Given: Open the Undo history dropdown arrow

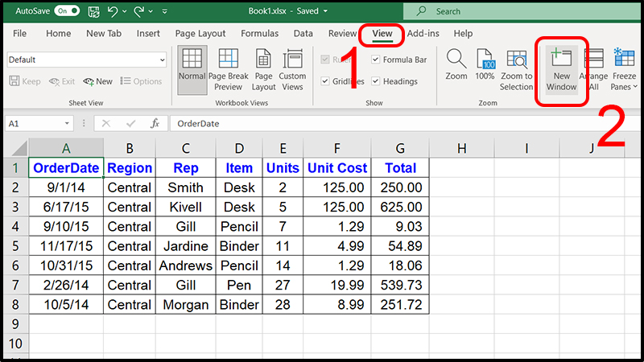Looking at the screenshot, I should pos(125,11).
